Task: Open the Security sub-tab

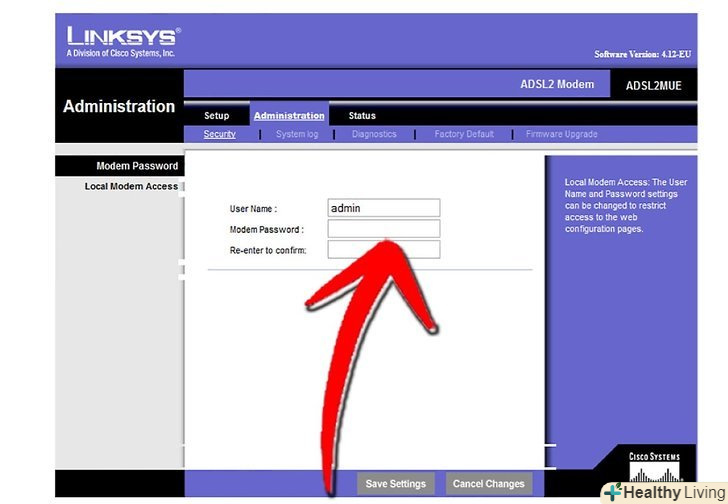Action: tap(219, 134)
